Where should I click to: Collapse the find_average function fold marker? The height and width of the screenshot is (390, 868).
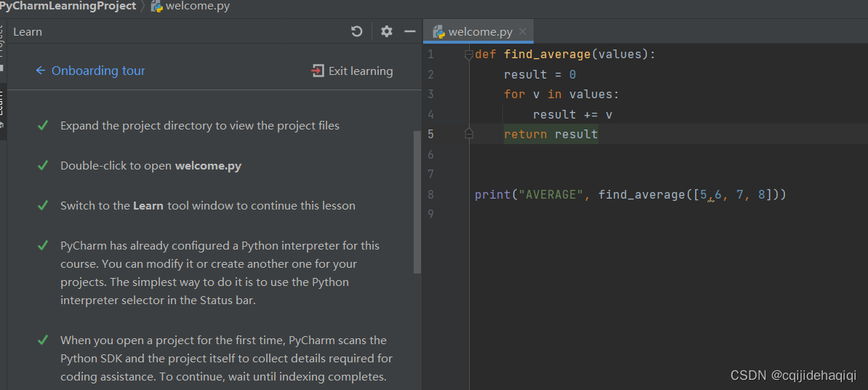[469, 55]
